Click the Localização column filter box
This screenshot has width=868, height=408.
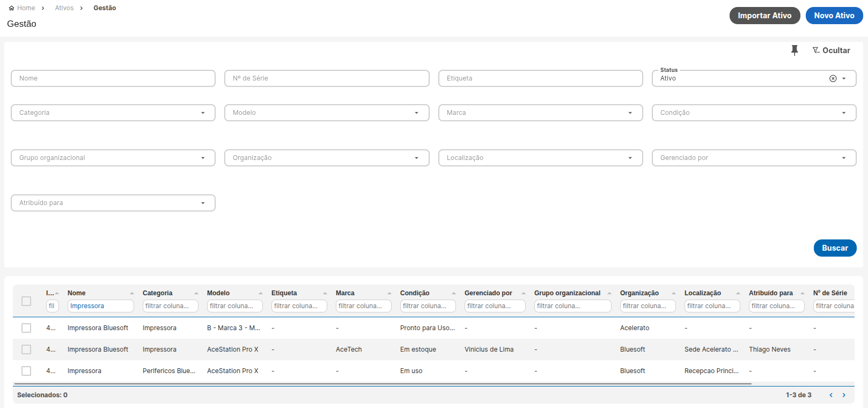pyautogui.click(x=712, y=306)
